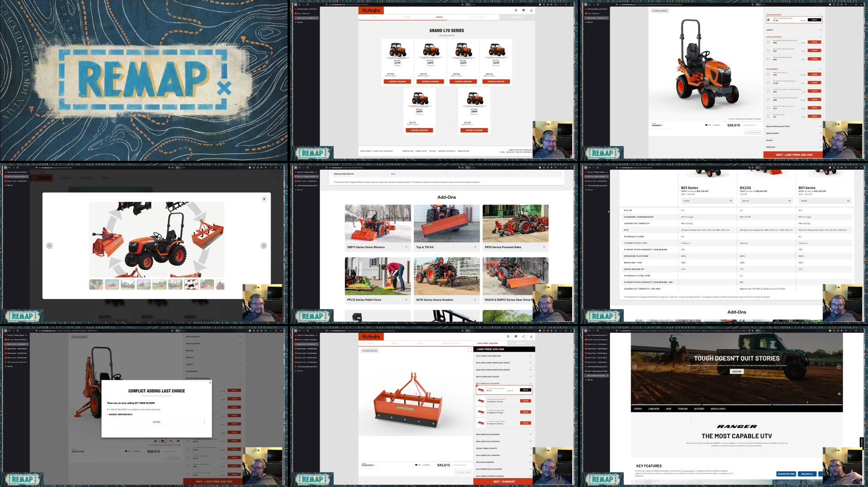Open Overview tab on Ranger page

[638, 409]
